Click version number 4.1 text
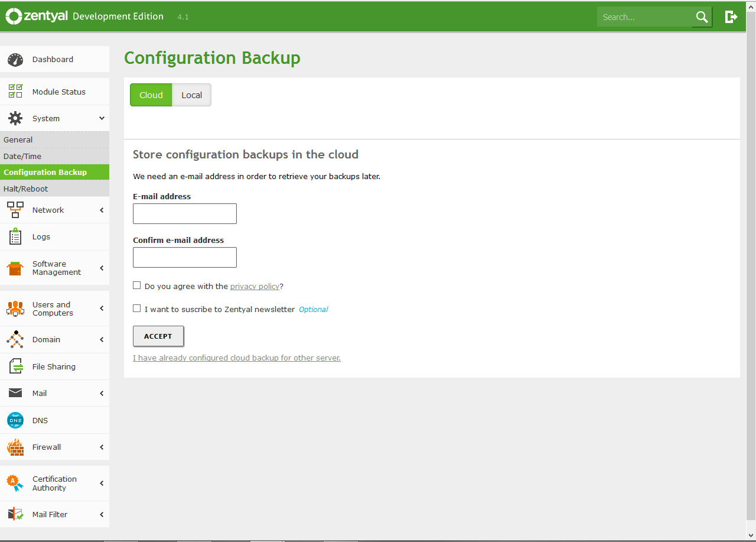This screenshot has height=542, width=756. tap(183, 17)
